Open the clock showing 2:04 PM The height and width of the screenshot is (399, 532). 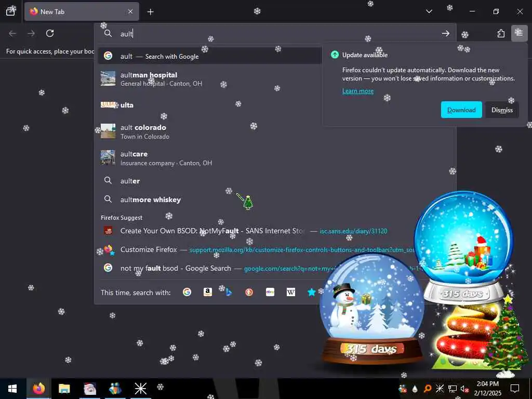pyautogui.click(x=487, y=389)
